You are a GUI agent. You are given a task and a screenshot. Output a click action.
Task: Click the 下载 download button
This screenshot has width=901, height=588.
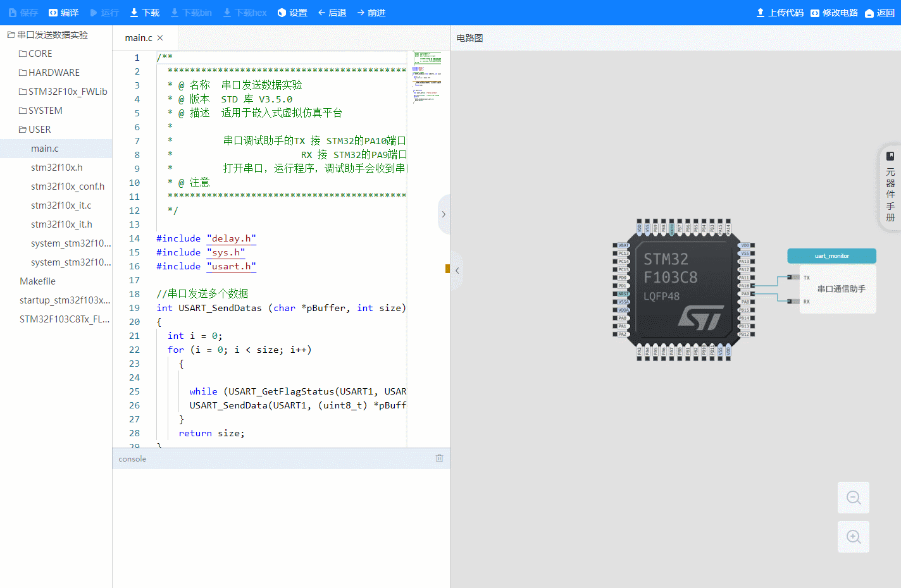point(145,13)
